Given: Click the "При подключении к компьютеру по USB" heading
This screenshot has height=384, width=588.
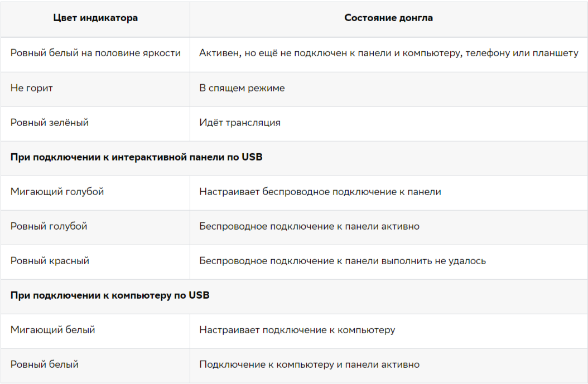Looking at the screenshot, I should pos(110,295).
